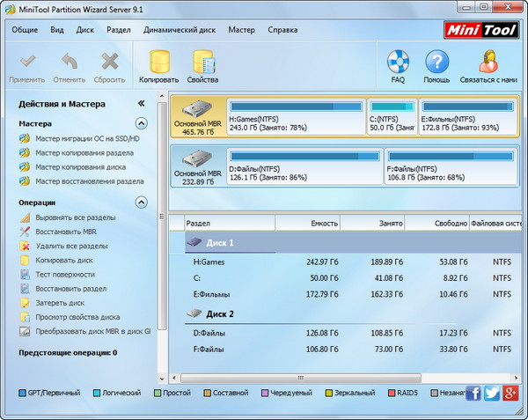Collapse the Мастера section

coord(142,123)
